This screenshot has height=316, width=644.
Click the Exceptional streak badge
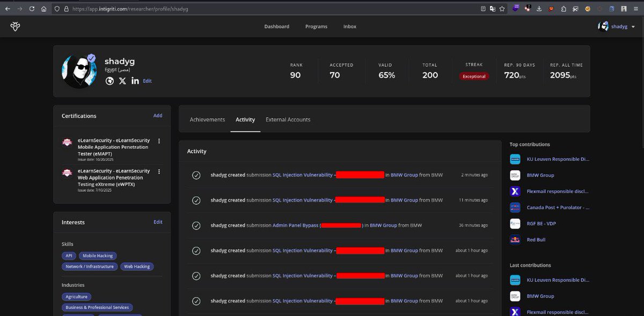474,76
